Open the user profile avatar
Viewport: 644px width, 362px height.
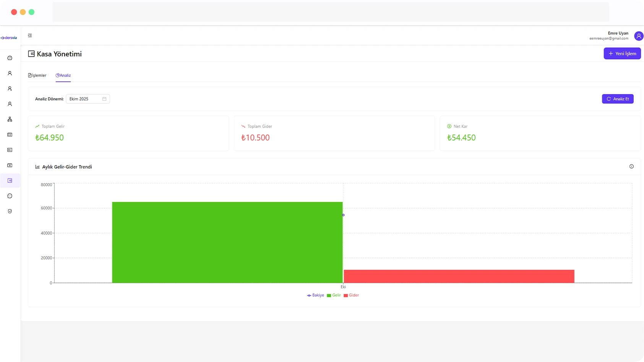[x=638, y=36]
